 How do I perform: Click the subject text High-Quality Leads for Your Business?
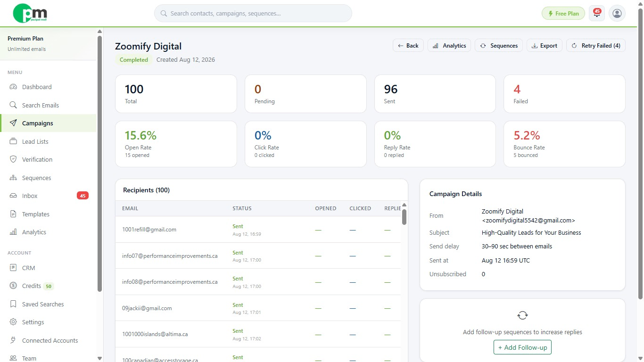coord(531,233)
